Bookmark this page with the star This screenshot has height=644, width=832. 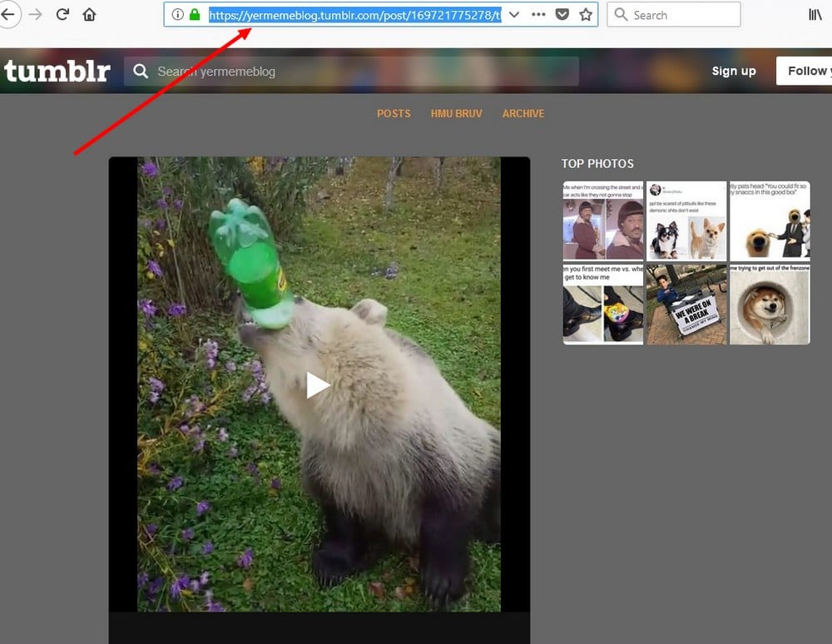pyautogui.click(x=586, y=14)
